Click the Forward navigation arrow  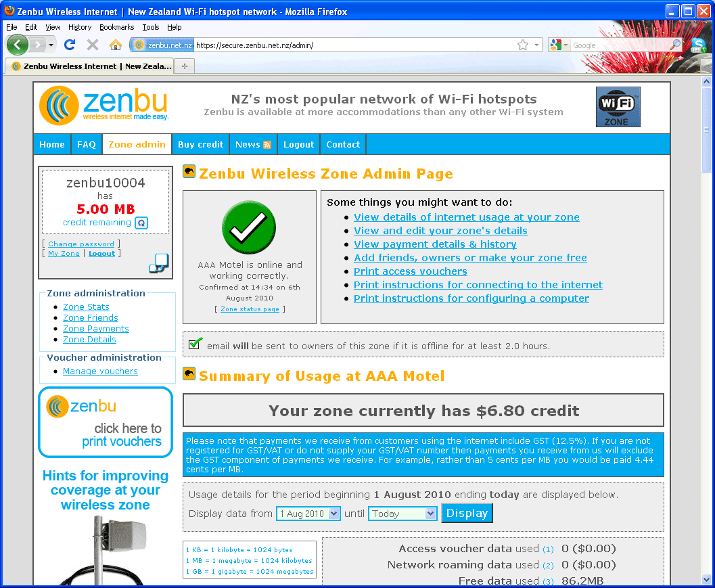click(x=39, y=45)
